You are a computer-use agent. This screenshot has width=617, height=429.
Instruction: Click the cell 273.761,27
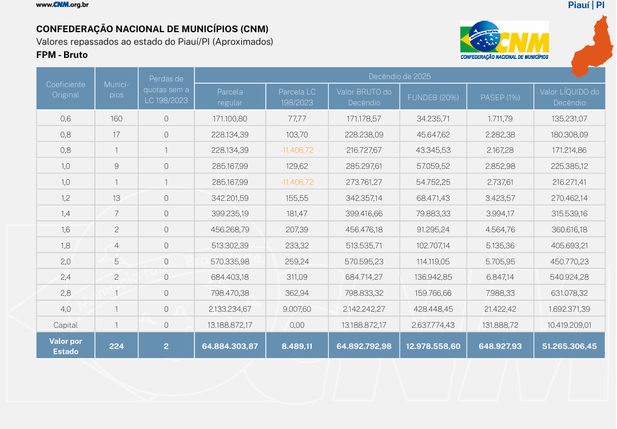(x=364, y=182)
